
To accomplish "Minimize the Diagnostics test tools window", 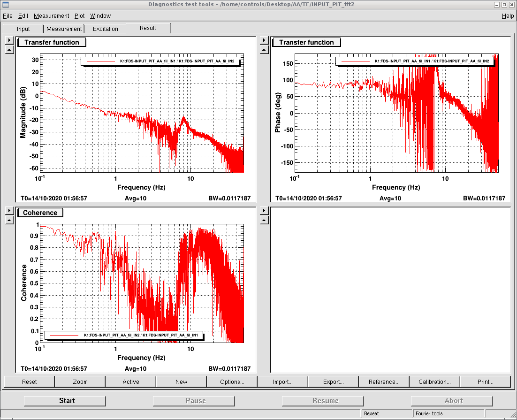I will point(497,5).
